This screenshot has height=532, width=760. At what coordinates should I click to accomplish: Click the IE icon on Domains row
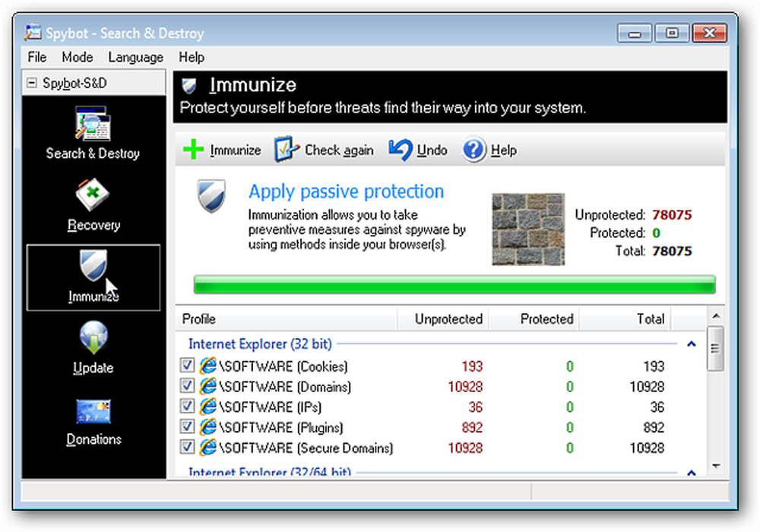coord(208,386)
